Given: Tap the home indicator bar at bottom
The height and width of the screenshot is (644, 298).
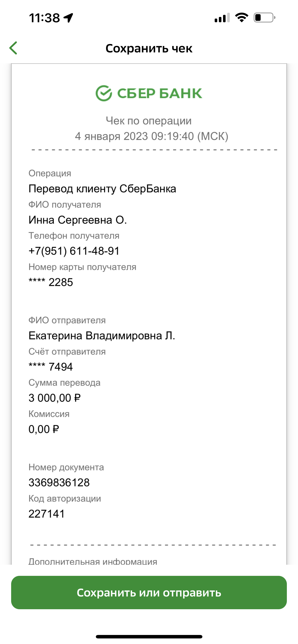Looking at the screenshot, I should (149, 637).
